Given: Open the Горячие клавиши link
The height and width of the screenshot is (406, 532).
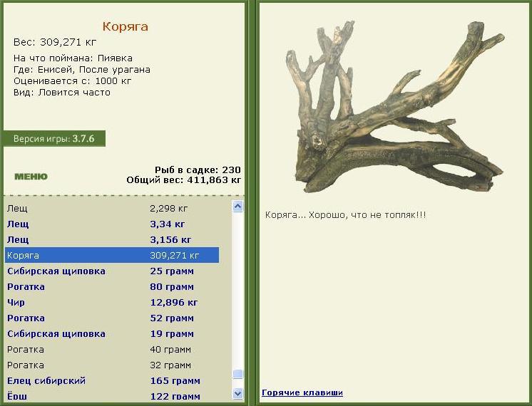Looking at the screenshot, I should (302, 392).
